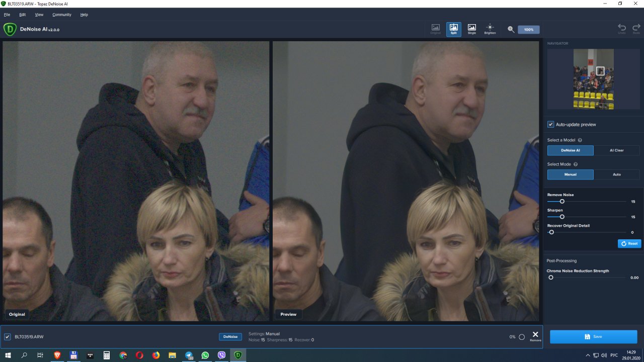Screen dimensions: 644x362
Task: Open WhatsApp from the taskbar
Action: pyautogui.click(x=205, y=355)
